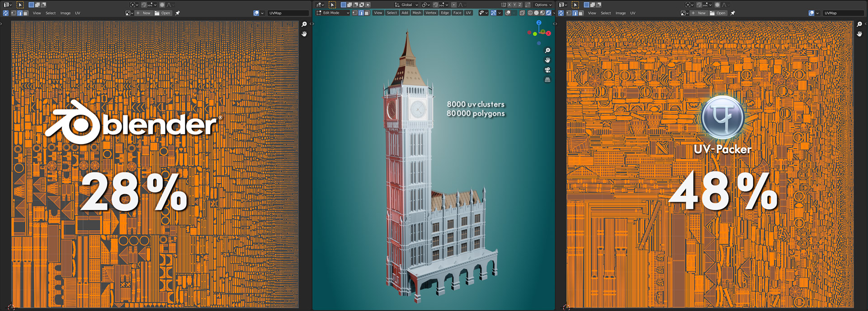Choose face select mode in the right UV editor

(580, 13)
